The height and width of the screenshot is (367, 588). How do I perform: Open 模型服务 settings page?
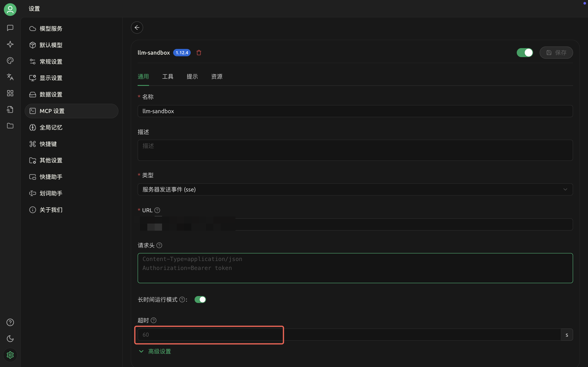(51, 29)
